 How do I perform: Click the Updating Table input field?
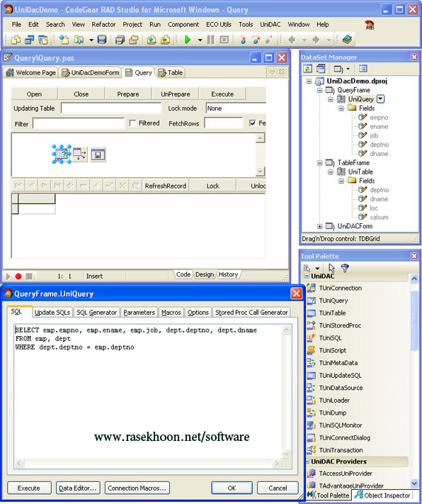pyautogui.click(x=111, y=108)
